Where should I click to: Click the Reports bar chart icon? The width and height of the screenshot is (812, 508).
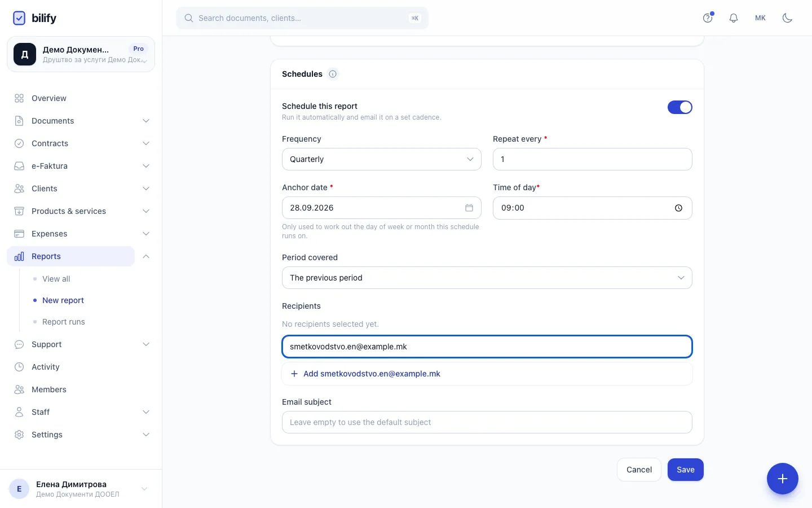point(19,256)
